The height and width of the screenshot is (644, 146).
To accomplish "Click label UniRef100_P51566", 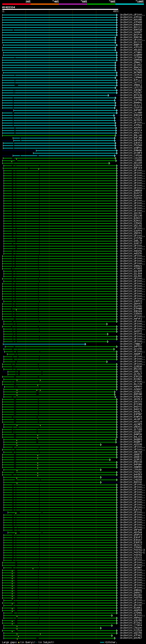I will click(x=131, y=70).
